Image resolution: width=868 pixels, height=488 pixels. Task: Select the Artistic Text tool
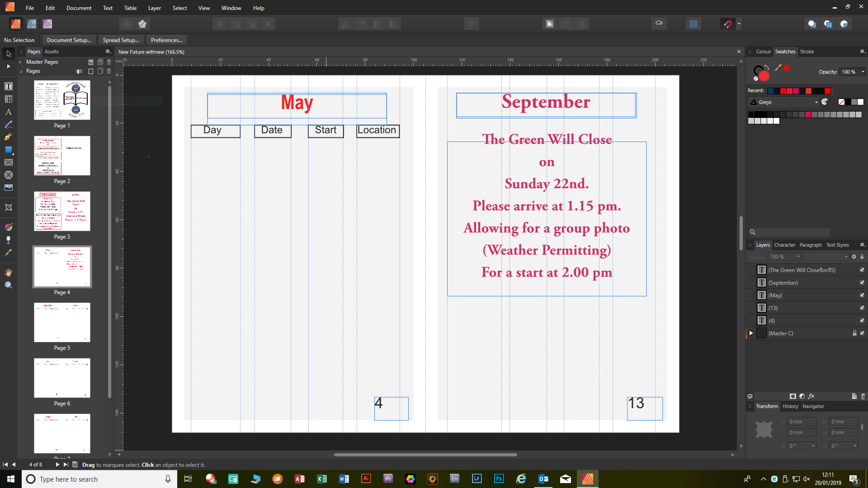click(x=8, y=112)
